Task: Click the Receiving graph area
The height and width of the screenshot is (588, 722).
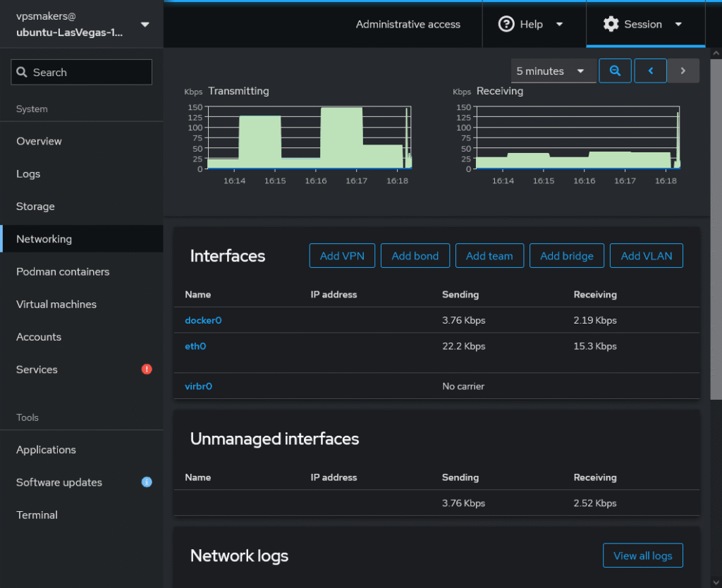Action: point(577,137)
